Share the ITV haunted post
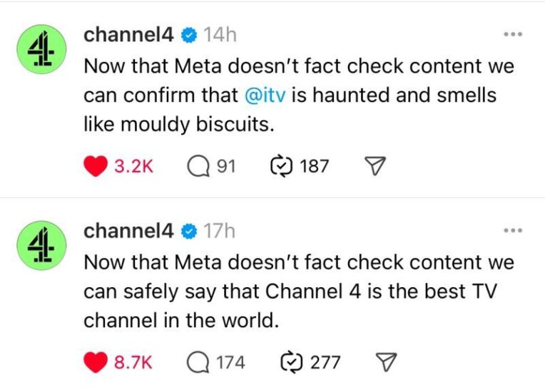The height and width of the screenshot is (392, 545). [375, 166]
